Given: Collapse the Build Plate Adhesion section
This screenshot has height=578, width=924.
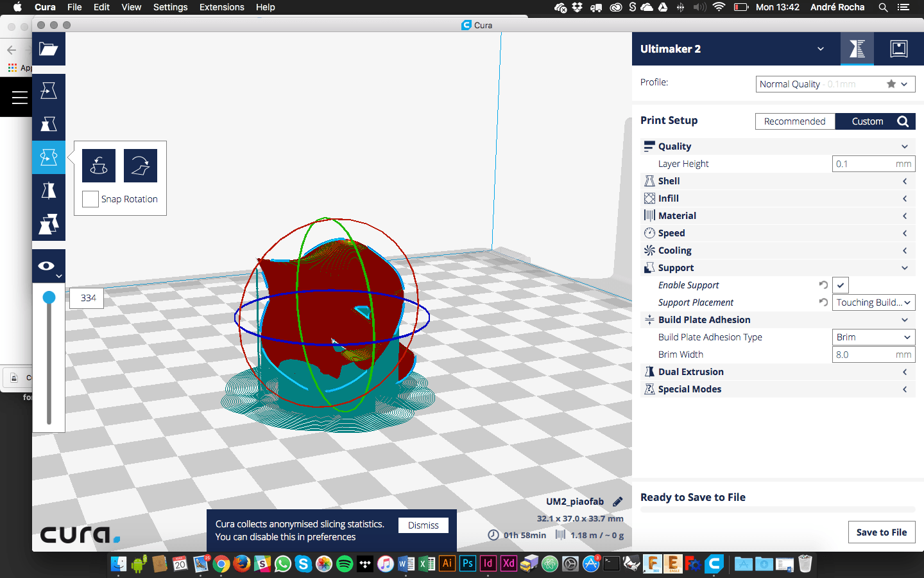Looking at the screenshot, I should tap(778, 320).
